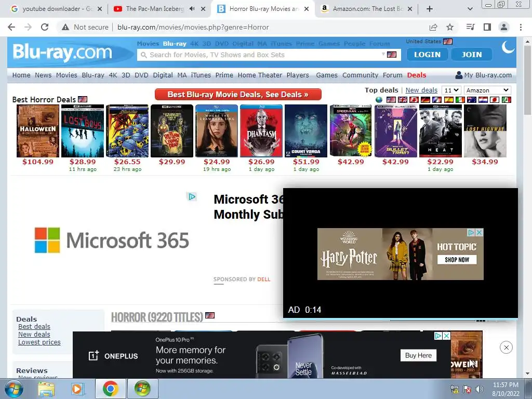Share this page via the share icon

[x=433, y=27]
